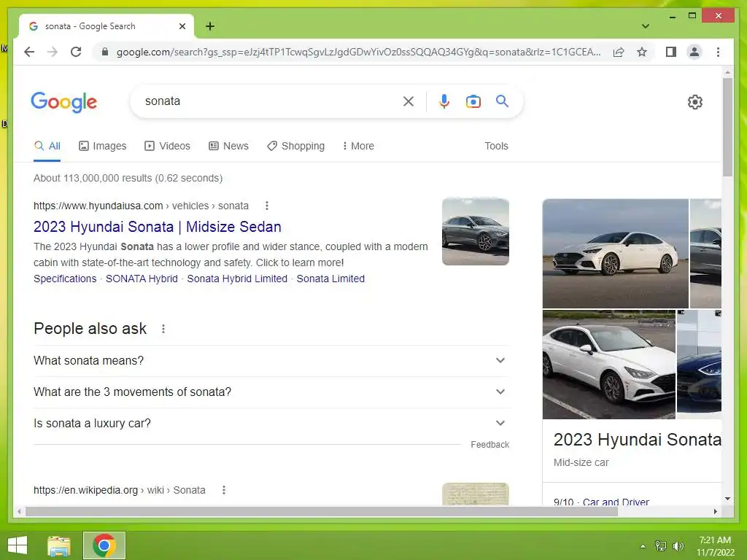Click the scroll right arrow on horizontal scrollbar
This screenshot has width=747, height=560.
(715, 511)
